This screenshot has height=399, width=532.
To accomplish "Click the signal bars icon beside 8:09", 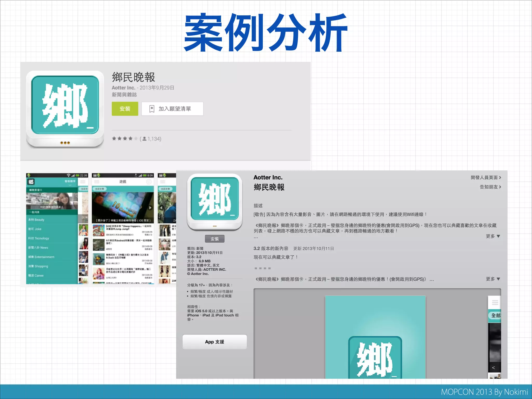I will pyautogui.click(x=140, y=176).
